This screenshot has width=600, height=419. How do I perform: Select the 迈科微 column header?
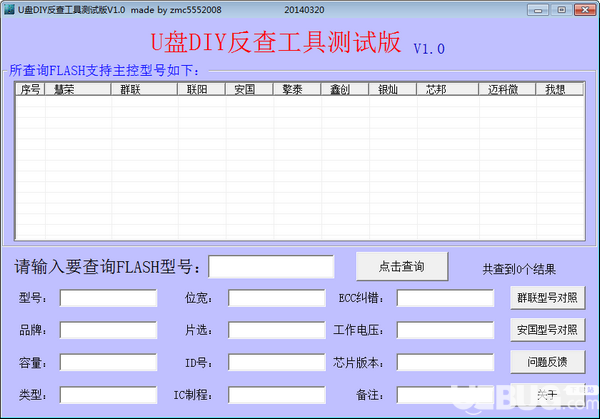coord(507,89)
